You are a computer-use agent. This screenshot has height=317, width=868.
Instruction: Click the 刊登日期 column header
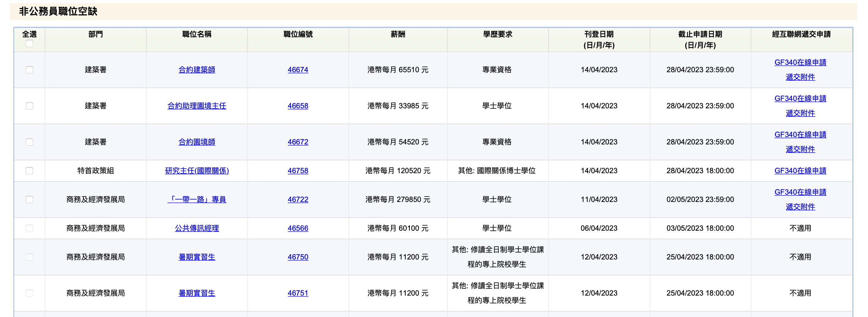pyautogui.click(x=599, y=39)
